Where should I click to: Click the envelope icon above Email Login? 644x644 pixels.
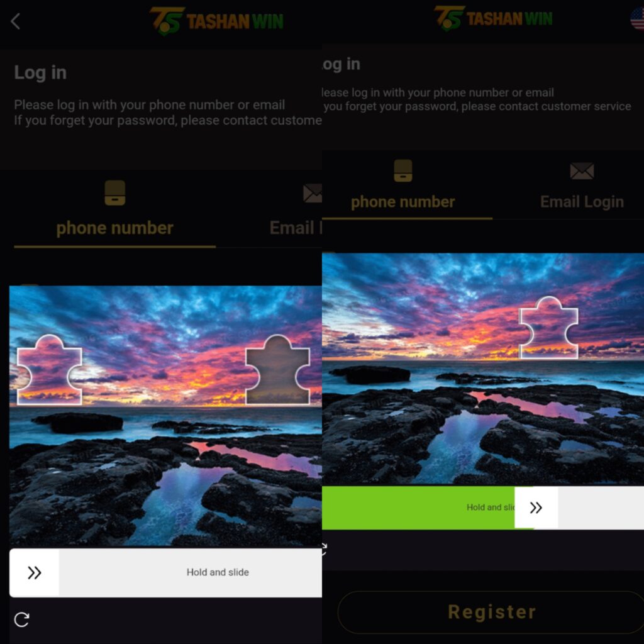[x=582, y=171]
